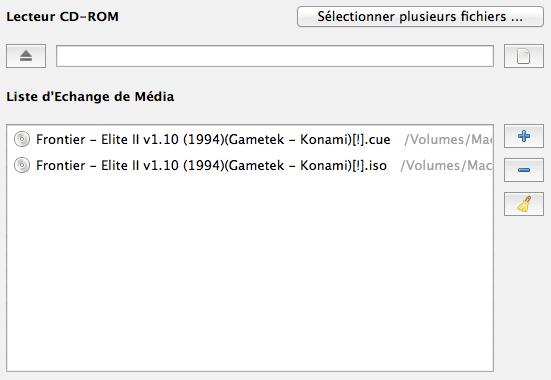Image resolution: width=551 pixels, height=380 pixels.
Task: Click the /Volumes path of .iso row
Action: point(447,166)
